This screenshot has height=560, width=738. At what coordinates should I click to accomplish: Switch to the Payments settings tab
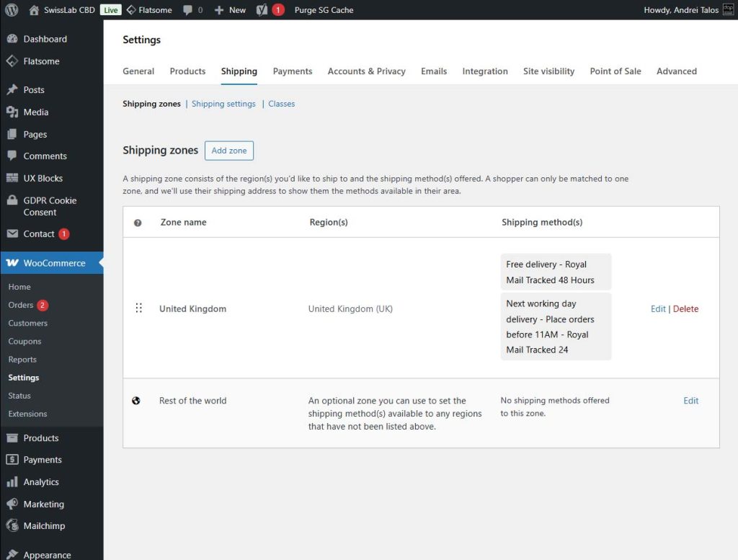(292, 71)
